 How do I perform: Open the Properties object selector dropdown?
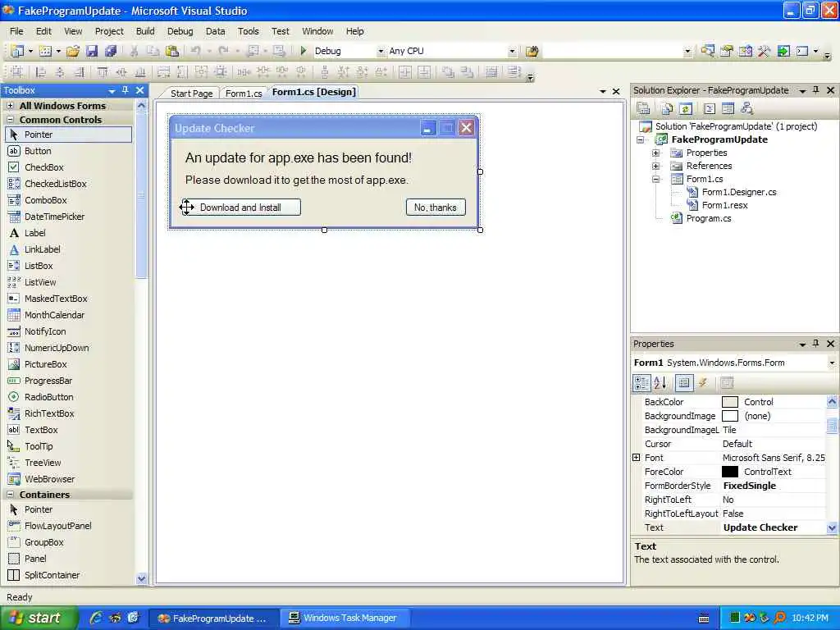pos(832,363)
